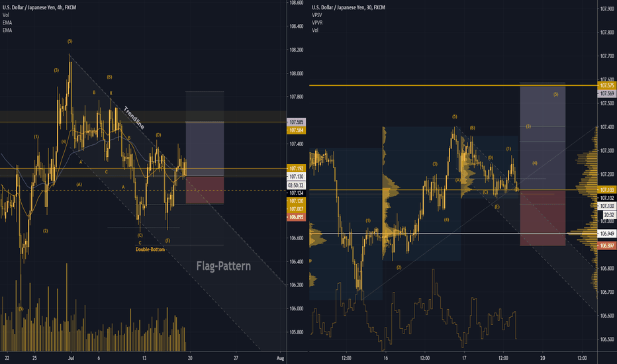Click the 107.124 price label
Image resolution: width=617 pixels, height=364 pixels.
click(297, 193)
